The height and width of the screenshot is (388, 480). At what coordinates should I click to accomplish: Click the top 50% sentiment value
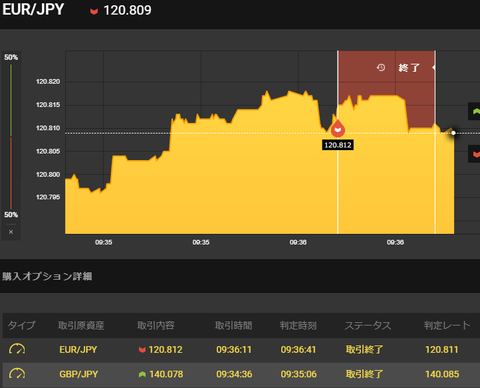click(11, 57)
